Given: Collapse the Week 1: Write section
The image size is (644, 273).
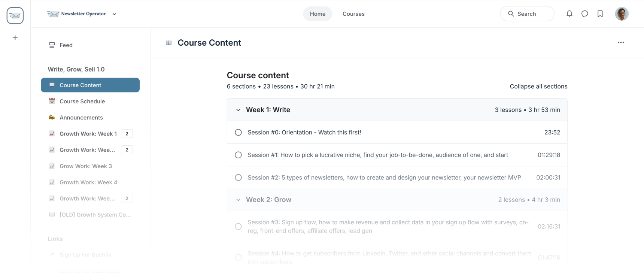Looking at the screenshot, I should click(238, 110).
